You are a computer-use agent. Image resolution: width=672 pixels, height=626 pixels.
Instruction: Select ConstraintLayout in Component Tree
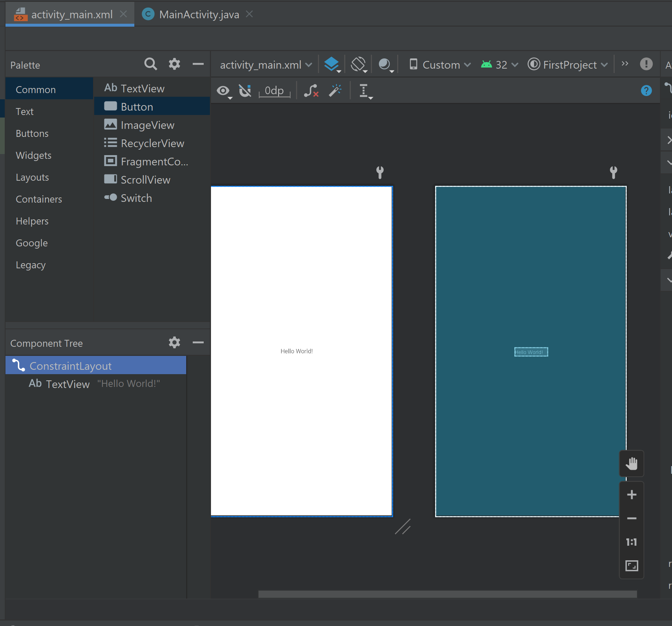point(96,365)
